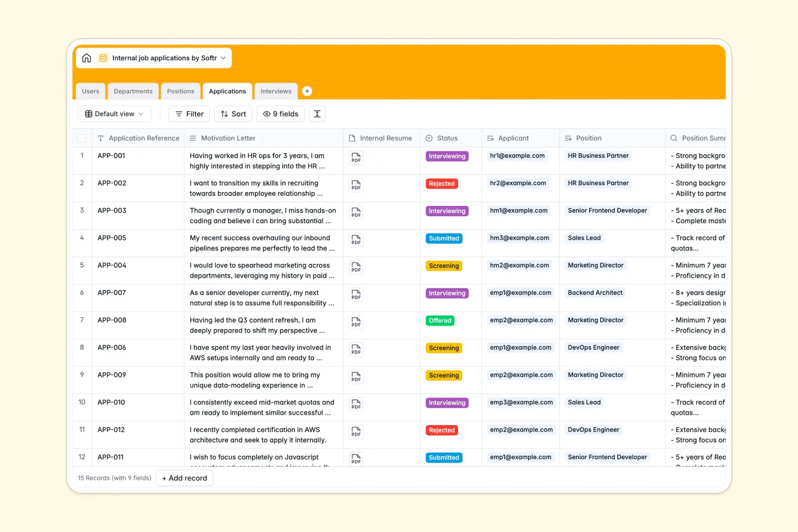The width and height of the screenshot is (798, 532).
Task: Select the database icon beside the base title
Action: coord(103,58)
